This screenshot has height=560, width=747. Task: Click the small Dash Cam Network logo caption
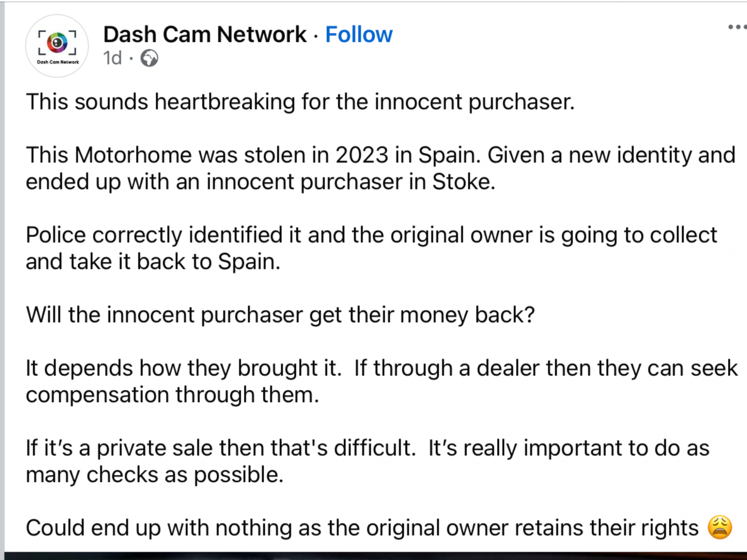58,62
